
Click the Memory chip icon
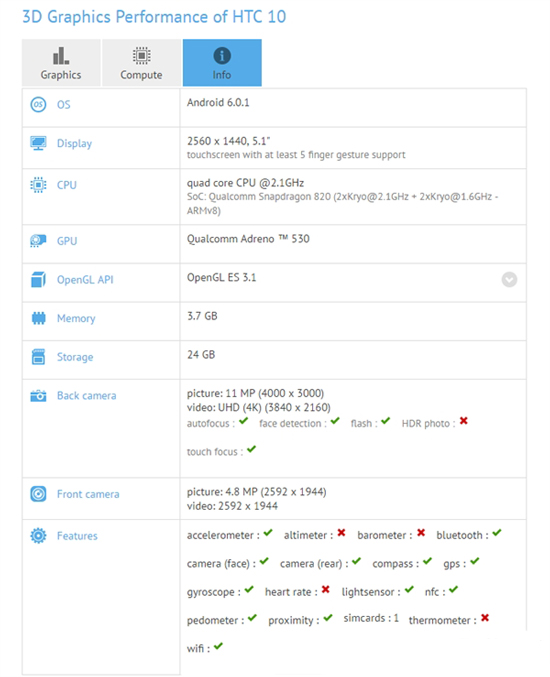tap(38, 318)
